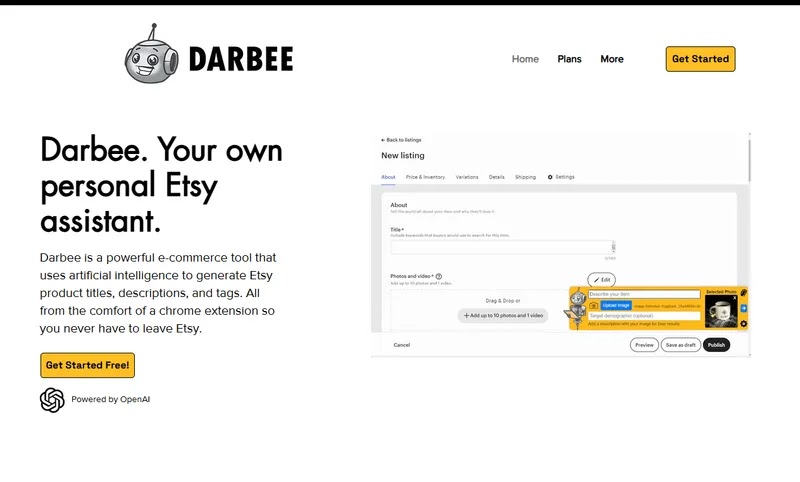Click the camera icon in Darbee panel
The height and width of the screenshot is (482, 800).
point(593,306)
